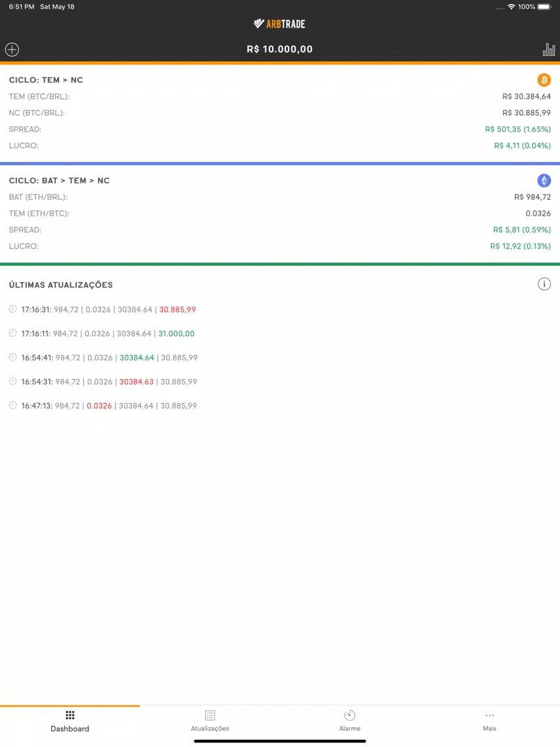This screenshot has width=560, height=747.
Task: Open the bar chart icon in header
Action: pos(549,49)
